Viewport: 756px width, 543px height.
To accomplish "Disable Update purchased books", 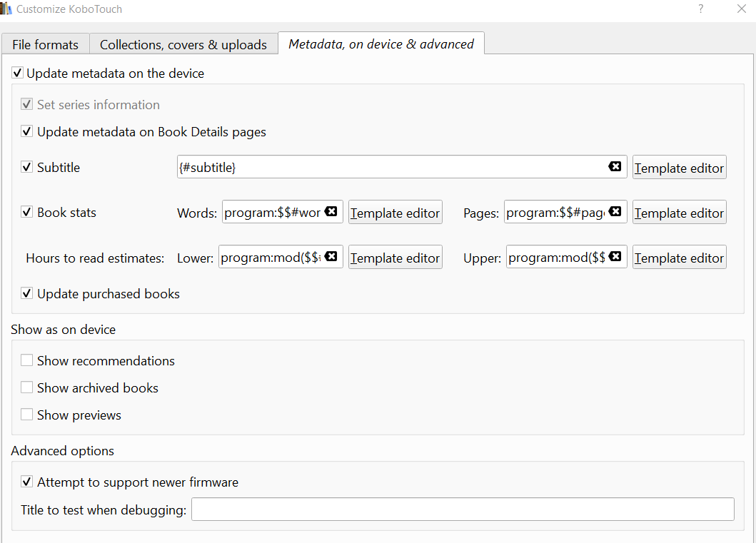I will coord(27,294).
